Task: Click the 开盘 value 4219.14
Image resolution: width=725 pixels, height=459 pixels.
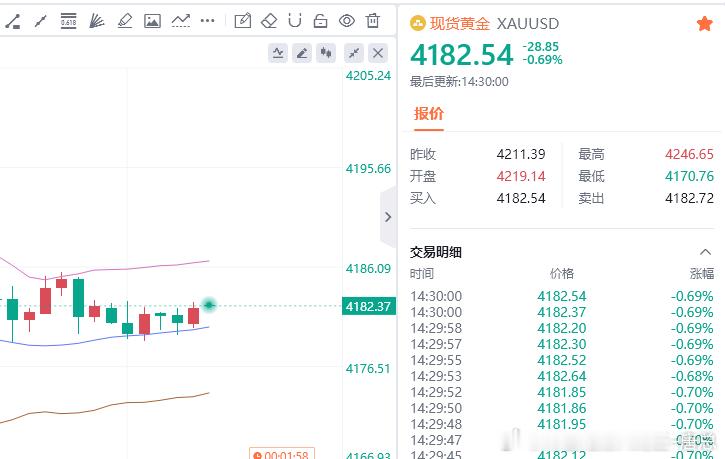Action: 521,176
